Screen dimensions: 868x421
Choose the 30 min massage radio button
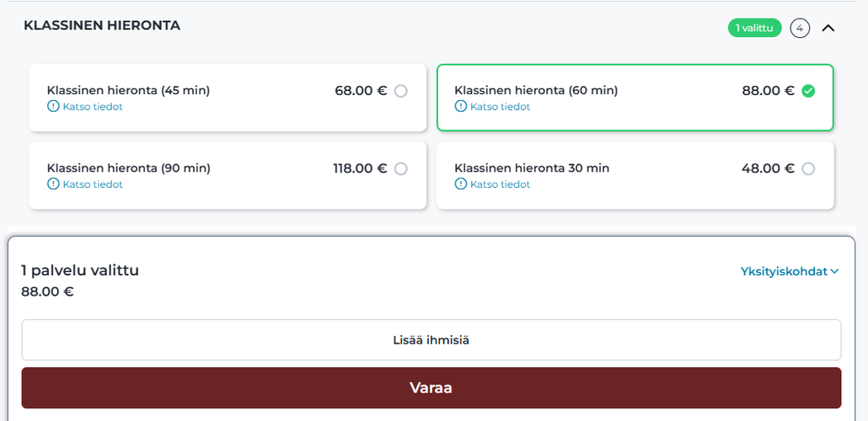coord(808,168)
